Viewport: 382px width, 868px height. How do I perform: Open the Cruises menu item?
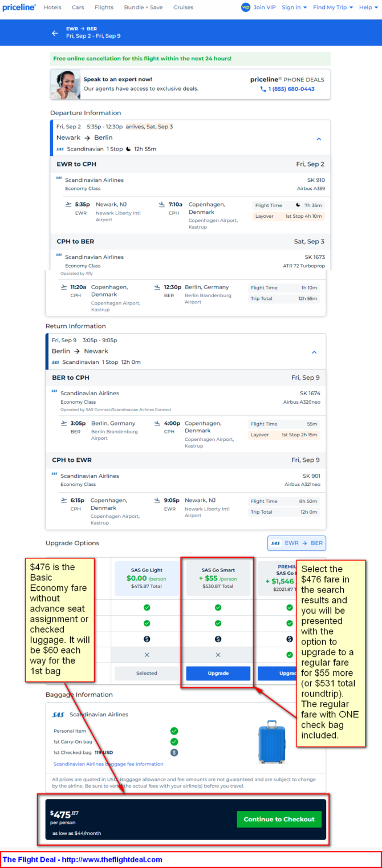tap(183, 7)
